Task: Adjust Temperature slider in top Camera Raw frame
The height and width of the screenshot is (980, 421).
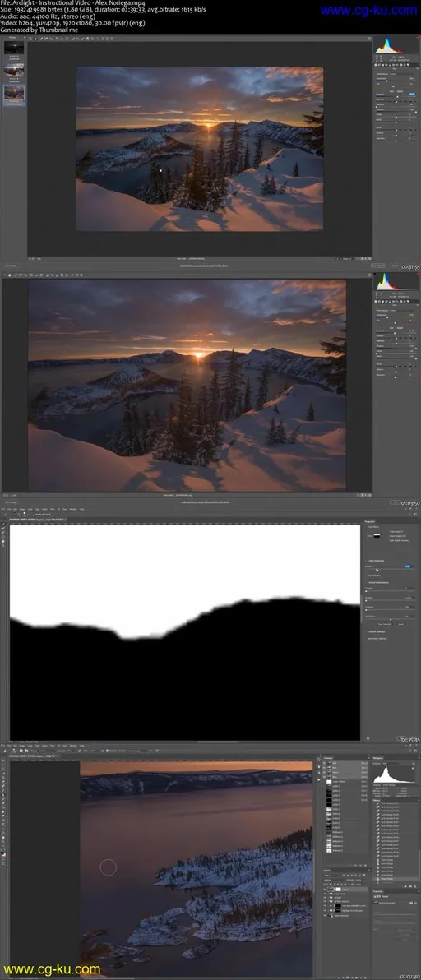Action: click(x=396, y=81)
